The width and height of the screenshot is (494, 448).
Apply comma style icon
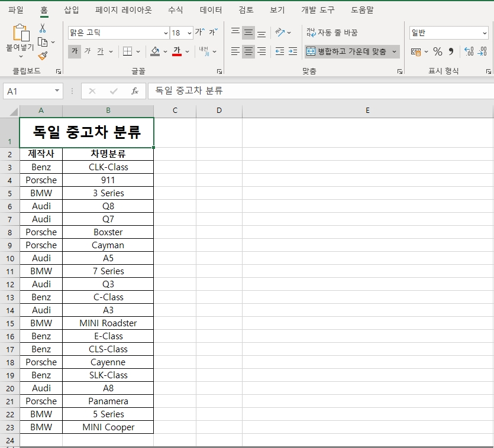(x=451, y=51)
